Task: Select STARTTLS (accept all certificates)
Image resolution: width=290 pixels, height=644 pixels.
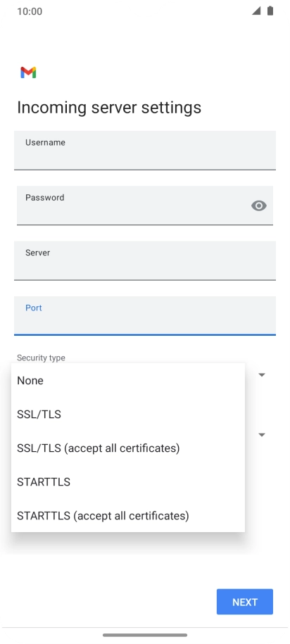Action: coord(127,515)
